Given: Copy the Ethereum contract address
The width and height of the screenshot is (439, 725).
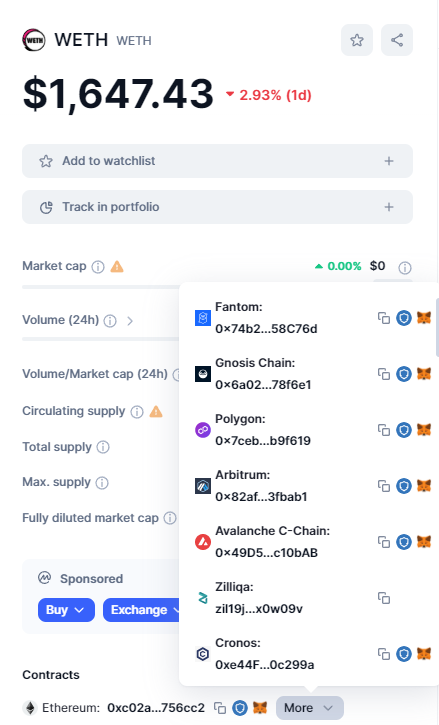Looking at the screenshot, I should [220, 708].
